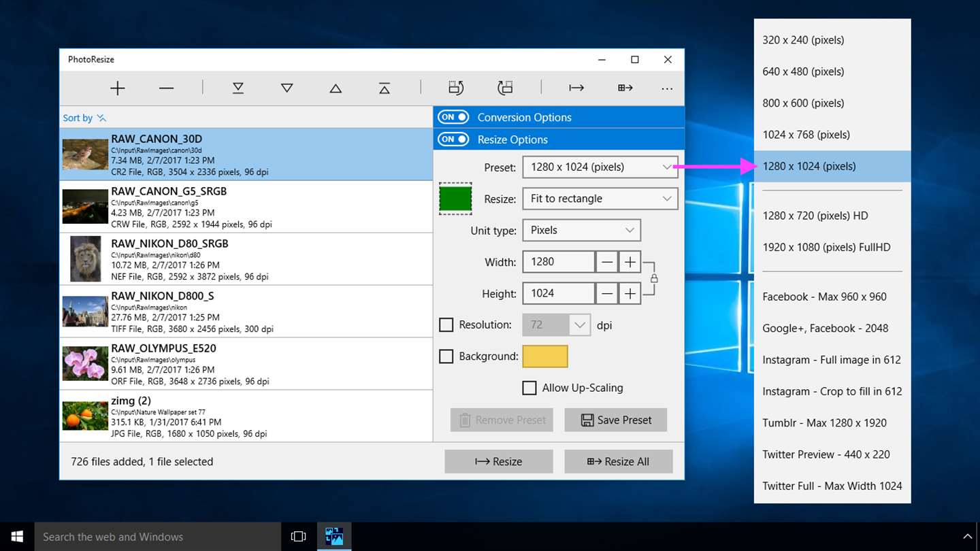The image size is (980, 551).
Task: Enable the Resolution checkbox
Action: [446, 325]
